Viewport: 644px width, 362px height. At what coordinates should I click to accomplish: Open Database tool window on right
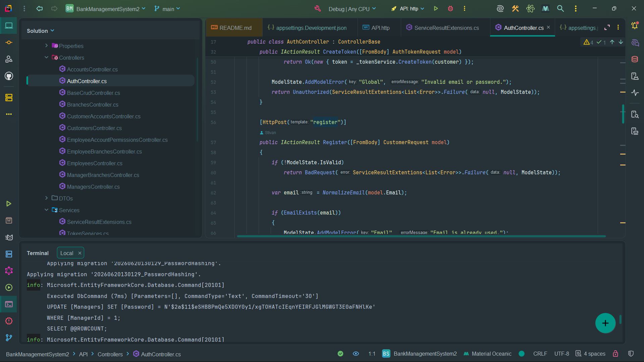[635, 59]
